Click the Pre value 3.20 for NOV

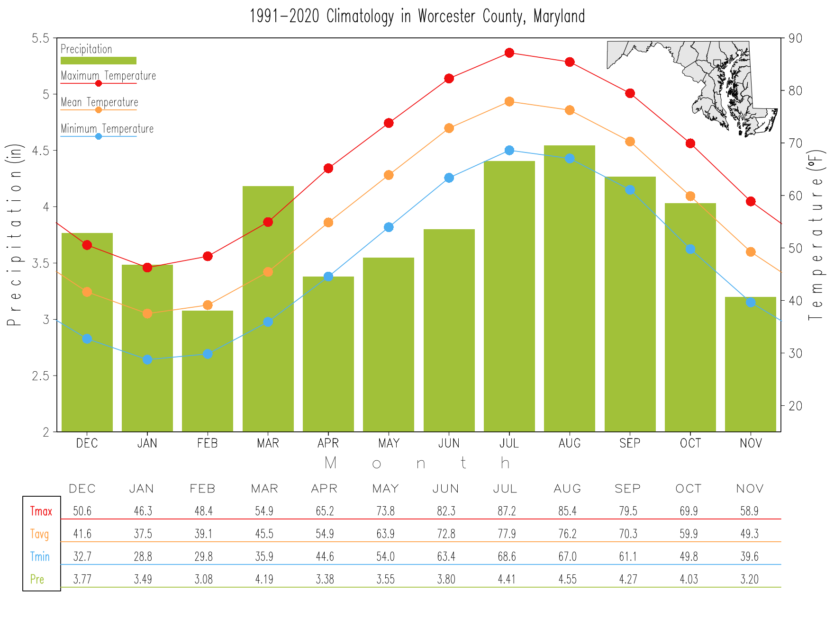pyautogui.click(x=749, y=579)
